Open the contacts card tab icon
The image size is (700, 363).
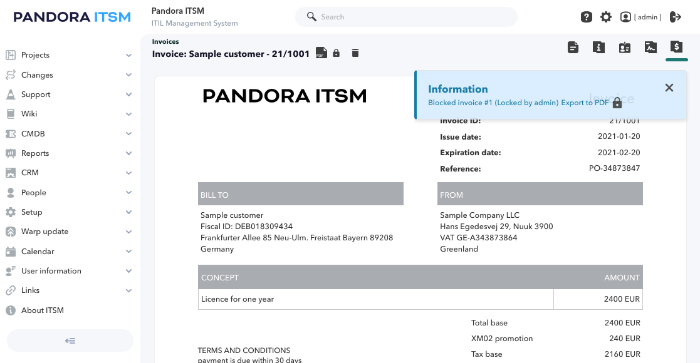(625, 47)
